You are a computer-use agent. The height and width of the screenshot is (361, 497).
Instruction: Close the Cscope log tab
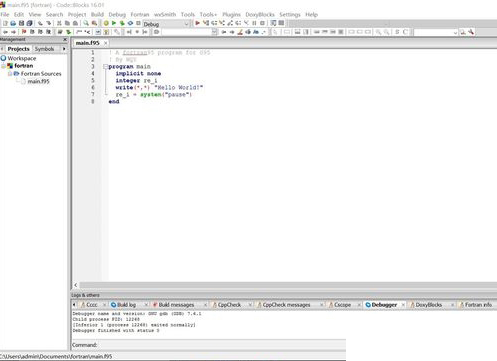click(x=359, y=305)
